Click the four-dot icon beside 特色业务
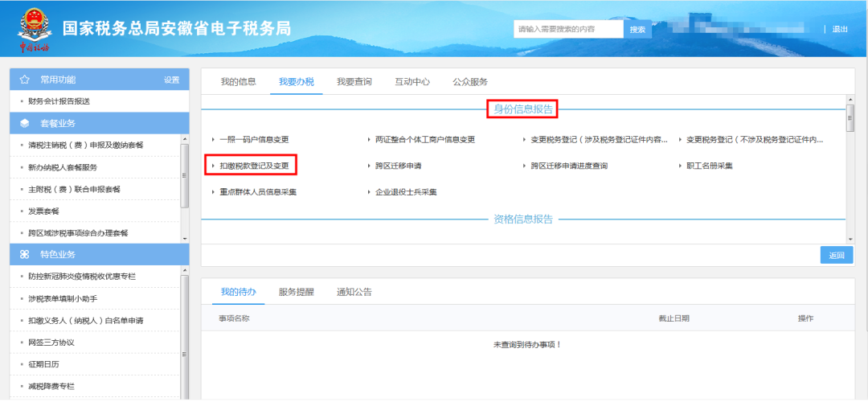Image resolution: width=868 pixels, height=402 pixels. [24, 254]
